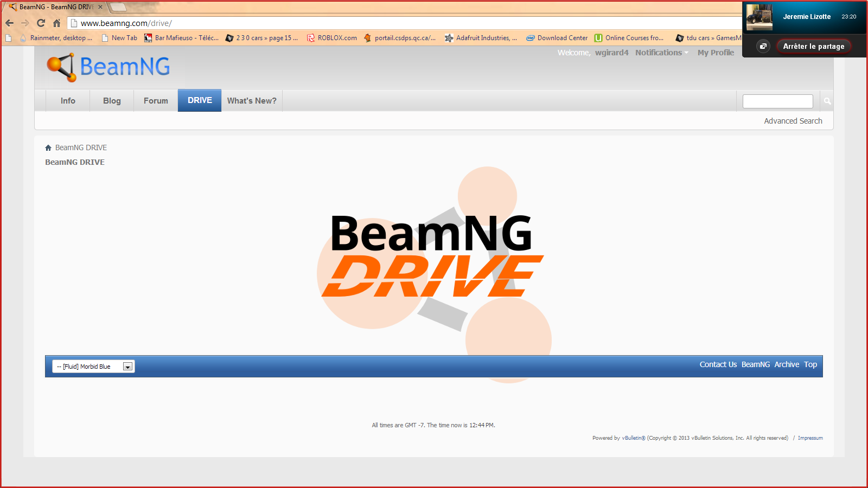Open the Impressum link
Screen dimensions: 868x488
810,438
